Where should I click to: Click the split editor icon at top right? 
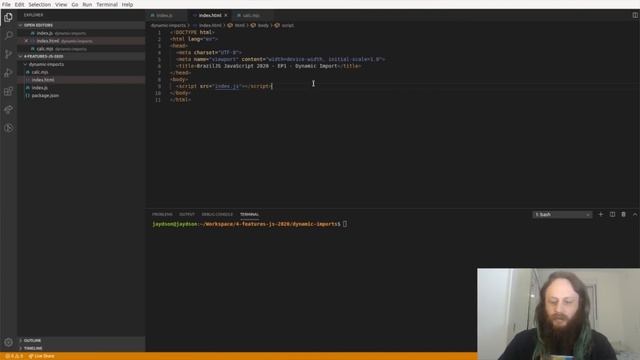click(x=635, y=15)
